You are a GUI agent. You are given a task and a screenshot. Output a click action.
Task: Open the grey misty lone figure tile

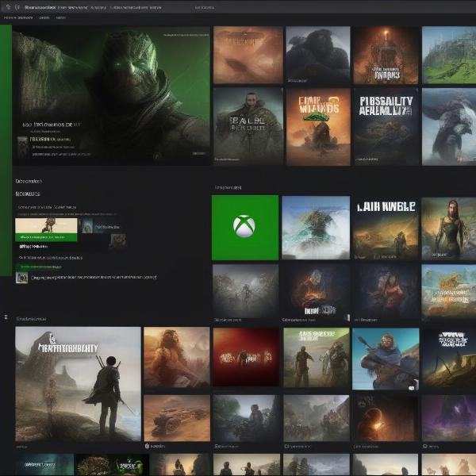(245, 291)
